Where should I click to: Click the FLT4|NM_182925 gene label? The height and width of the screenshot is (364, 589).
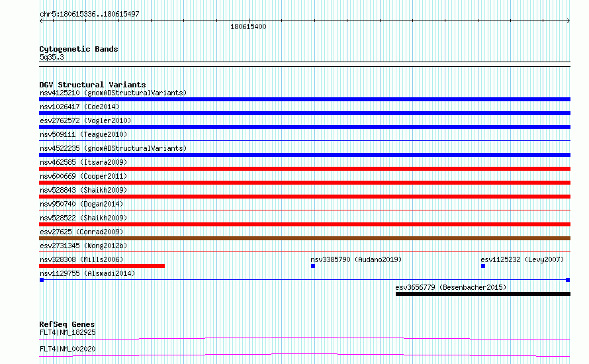click(x=68, y=332)
